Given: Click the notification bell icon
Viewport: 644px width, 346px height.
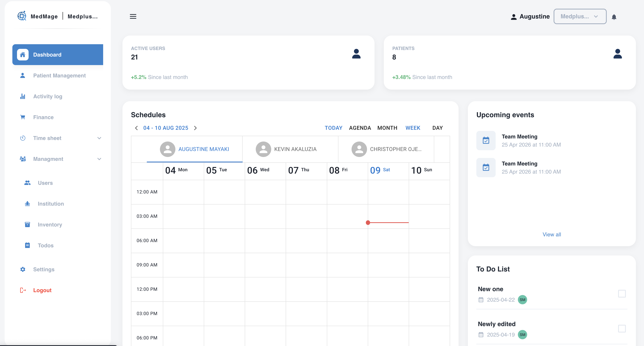Looking at the screenshot, I should click(614, 17).
